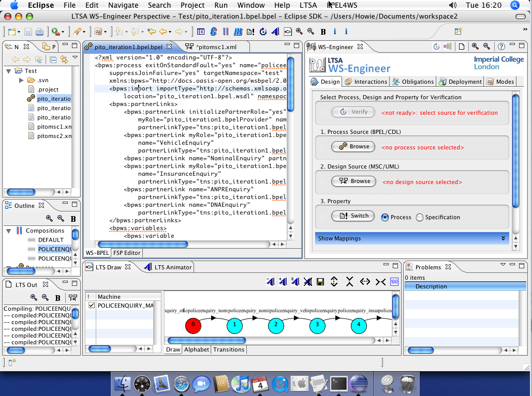Open the Problems view menu triangle
532x396 pixels.
pyautogui.click(x=503, y=264)
